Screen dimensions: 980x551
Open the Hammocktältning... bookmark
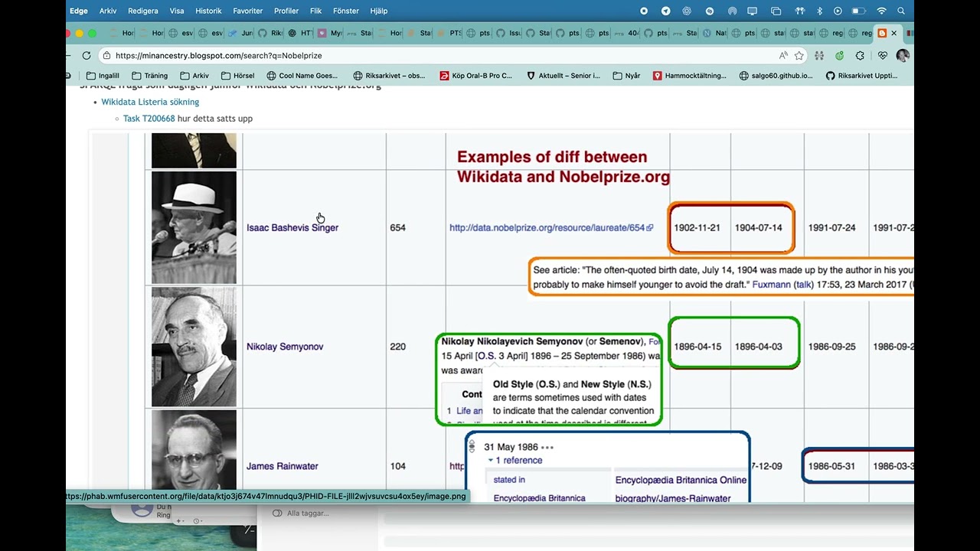click(x=689, y=76)
